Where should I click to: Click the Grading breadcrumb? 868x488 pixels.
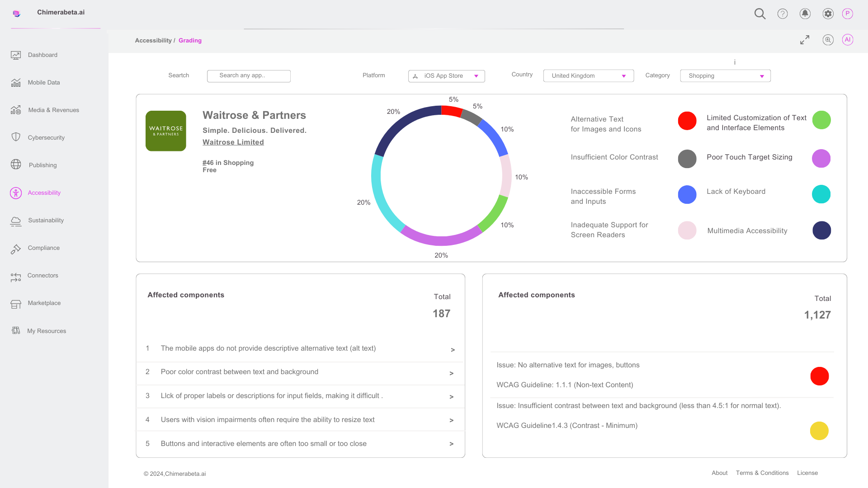coord(190,41)
